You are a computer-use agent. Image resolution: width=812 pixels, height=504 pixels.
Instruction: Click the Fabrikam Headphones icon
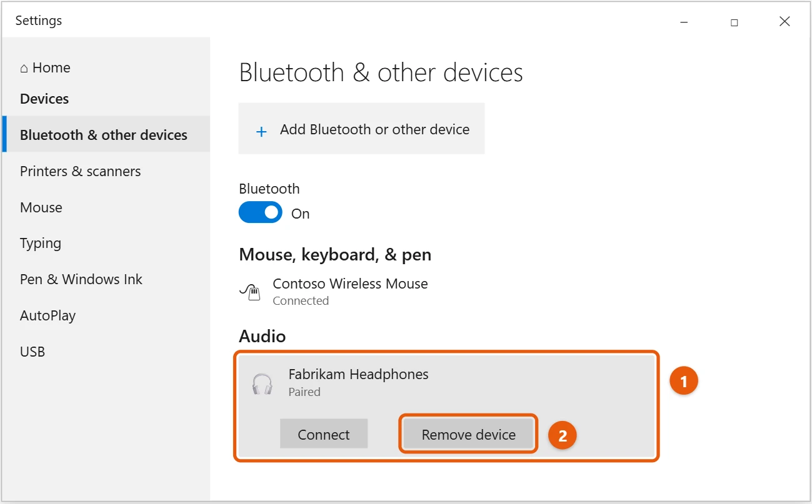pyautogui.click(x=263, y=383)
